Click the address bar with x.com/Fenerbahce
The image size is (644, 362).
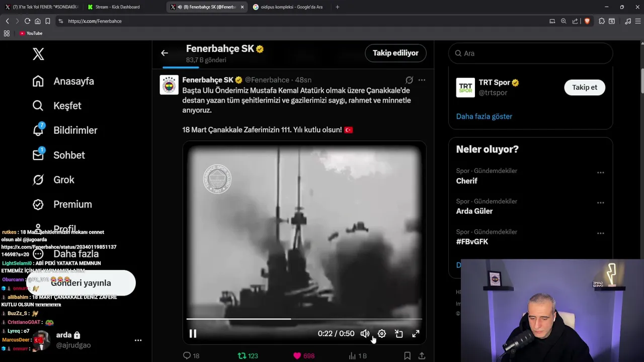(x=302, y=21)
